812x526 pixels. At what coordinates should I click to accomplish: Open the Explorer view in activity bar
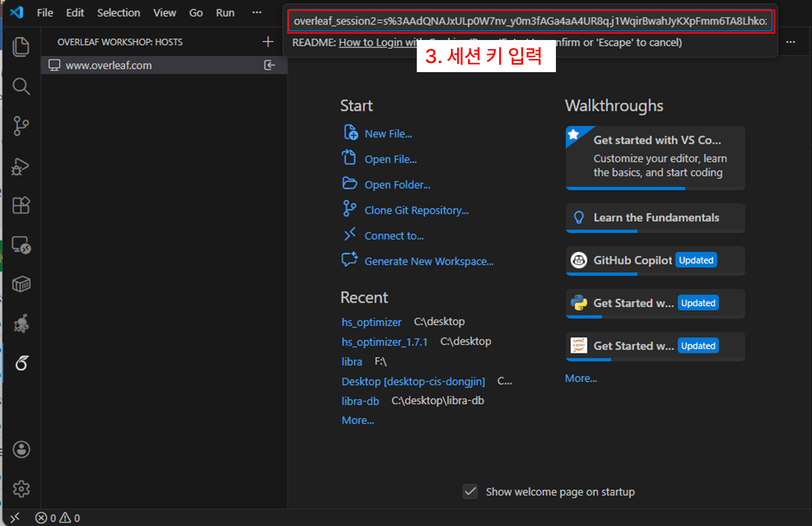21,47
